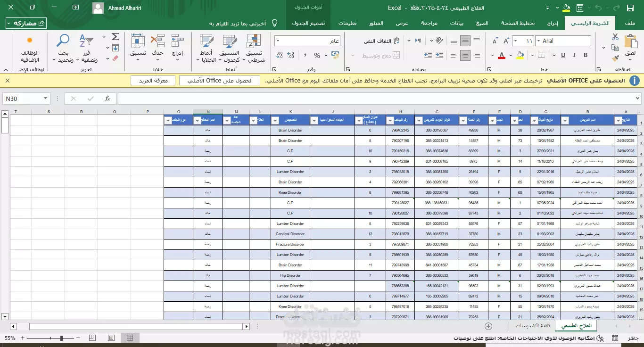The width and height of the screenshot is (644, 347).
Task: Dismiss the yellow Office notification bar
Action: [7, 81]
